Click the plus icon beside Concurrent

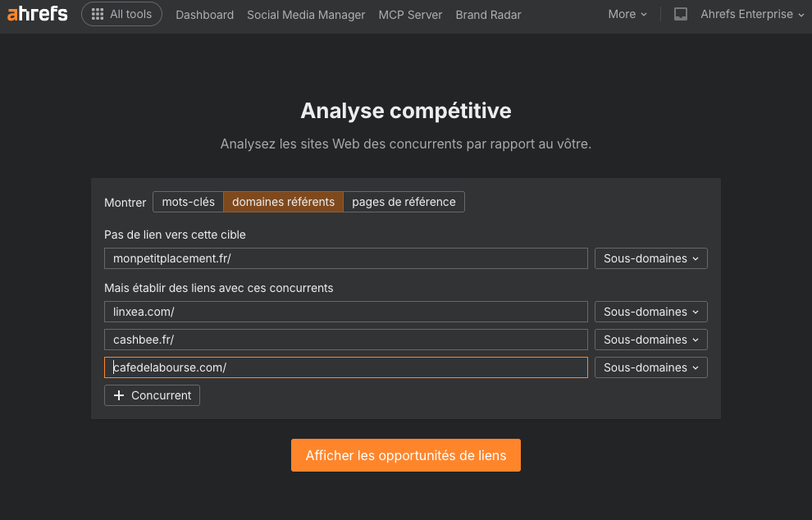pyautogui.click(x=119, y=395)
